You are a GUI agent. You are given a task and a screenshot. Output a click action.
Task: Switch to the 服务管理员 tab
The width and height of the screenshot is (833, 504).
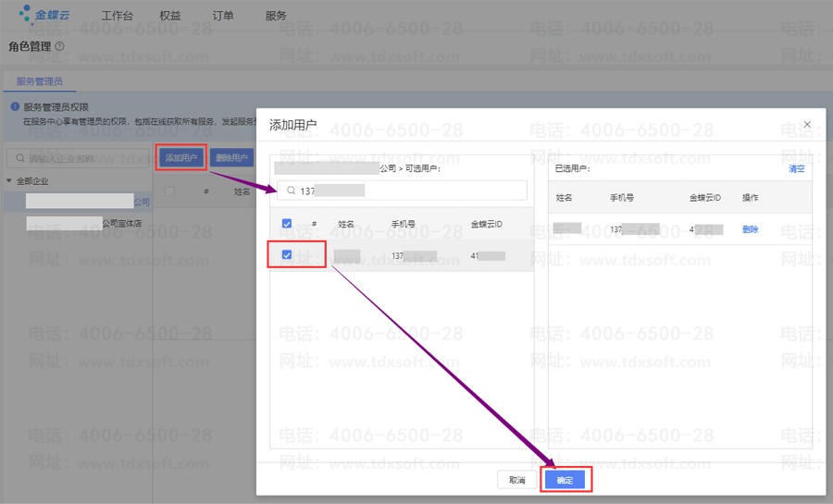40,82
